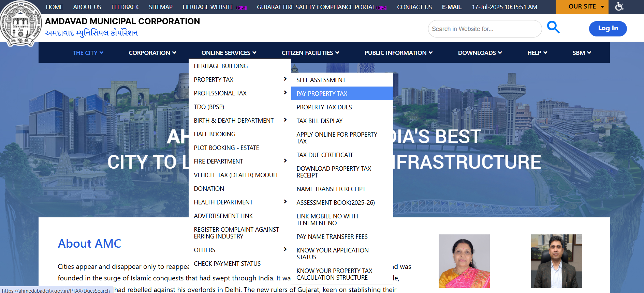This screenshot has height=293, width=644.
Task: Choose ASSESSMENT BOOK(2025-26) item
Action: tap(342, 203)
